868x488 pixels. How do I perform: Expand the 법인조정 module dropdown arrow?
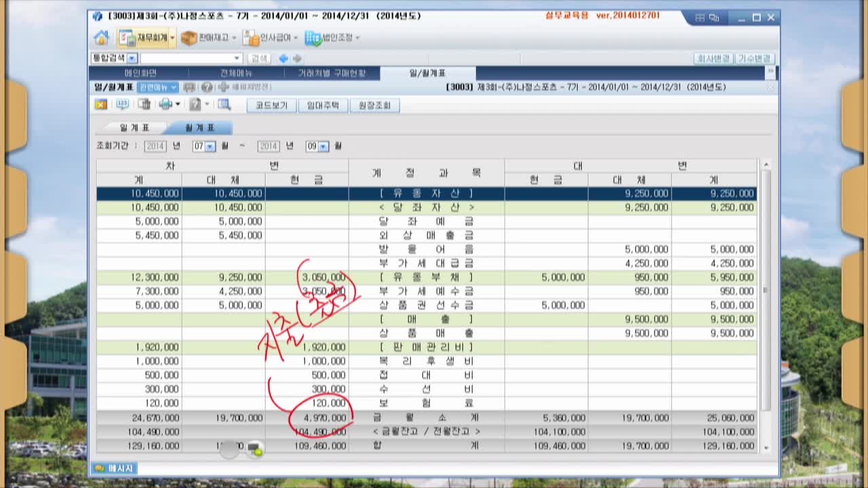pyautogui.click(x=358, y=38)
